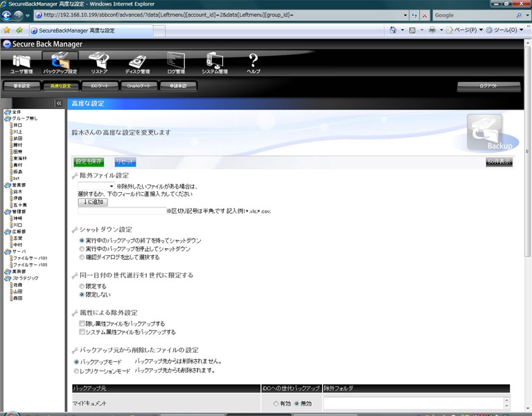Click the ログアウト button

488,86
